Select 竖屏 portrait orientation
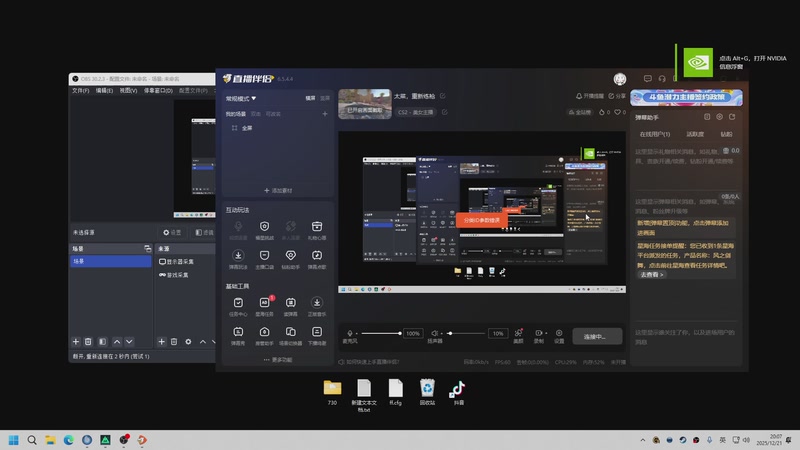The width and height of the screenshot is (800, 450). 324,98
